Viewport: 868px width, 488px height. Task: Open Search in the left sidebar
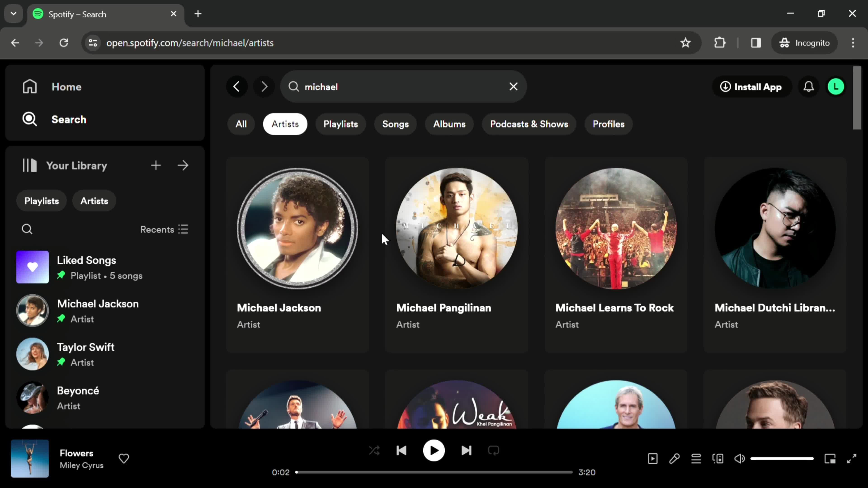54,119
